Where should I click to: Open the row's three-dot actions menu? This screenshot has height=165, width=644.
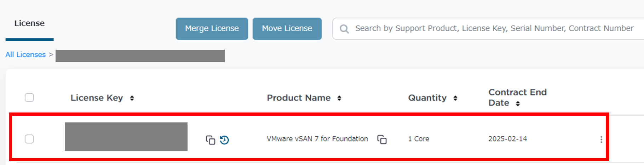601,139
